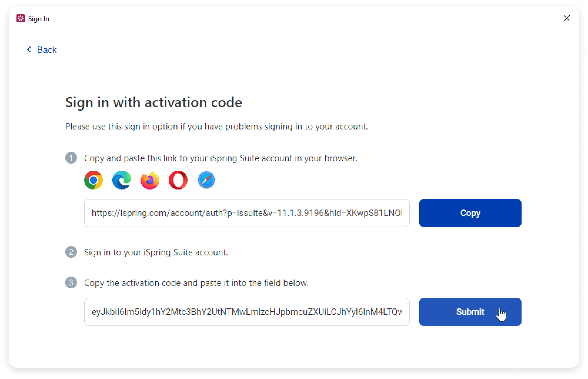Viewport: 588px width, 379px height.
Task: Click the 'Please use this sign in option' text
Action: [216, 127]
